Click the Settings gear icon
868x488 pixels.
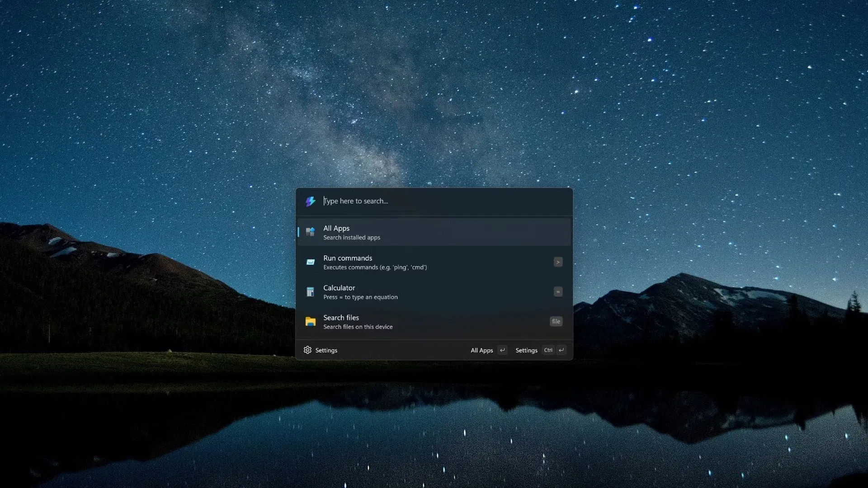click(x=307, y=350)
